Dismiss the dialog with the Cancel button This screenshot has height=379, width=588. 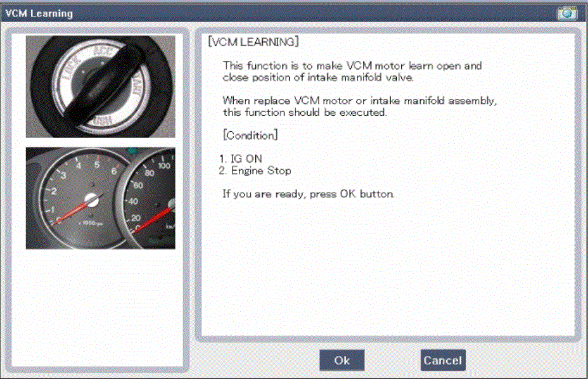point(443,360)
